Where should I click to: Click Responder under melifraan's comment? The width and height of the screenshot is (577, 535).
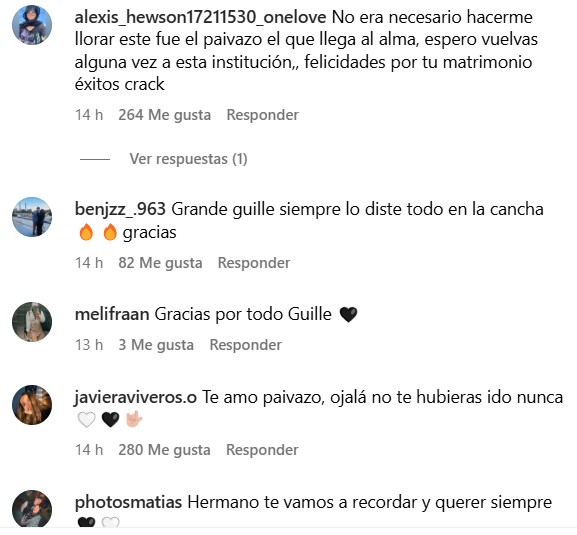(x=245, y=345)
